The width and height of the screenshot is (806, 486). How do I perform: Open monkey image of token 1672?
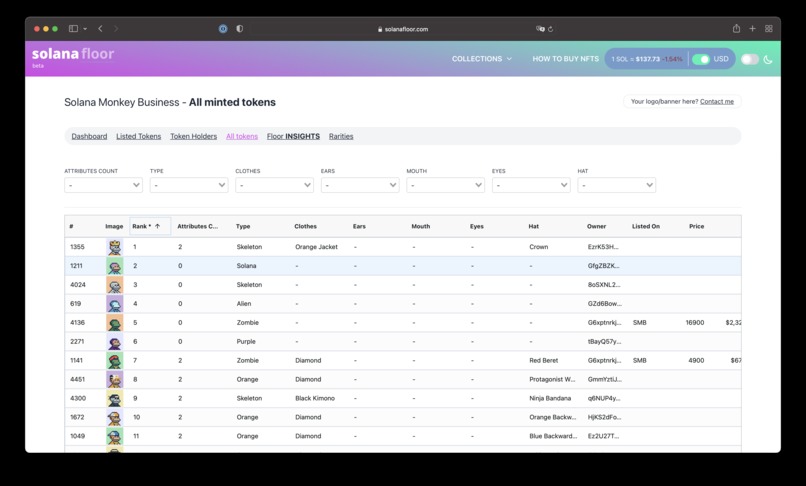pos(115,418)
